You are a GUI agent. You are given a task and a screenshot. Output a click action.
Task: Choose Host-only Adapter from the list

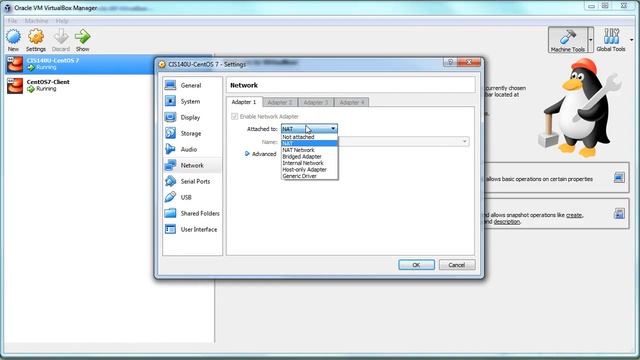[309, 169]
